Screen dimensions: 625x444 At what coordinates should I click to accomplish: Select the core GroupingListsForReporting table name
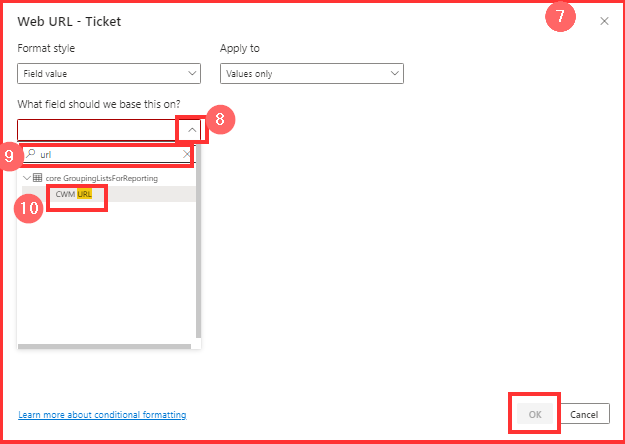click(x=101, y=178)
